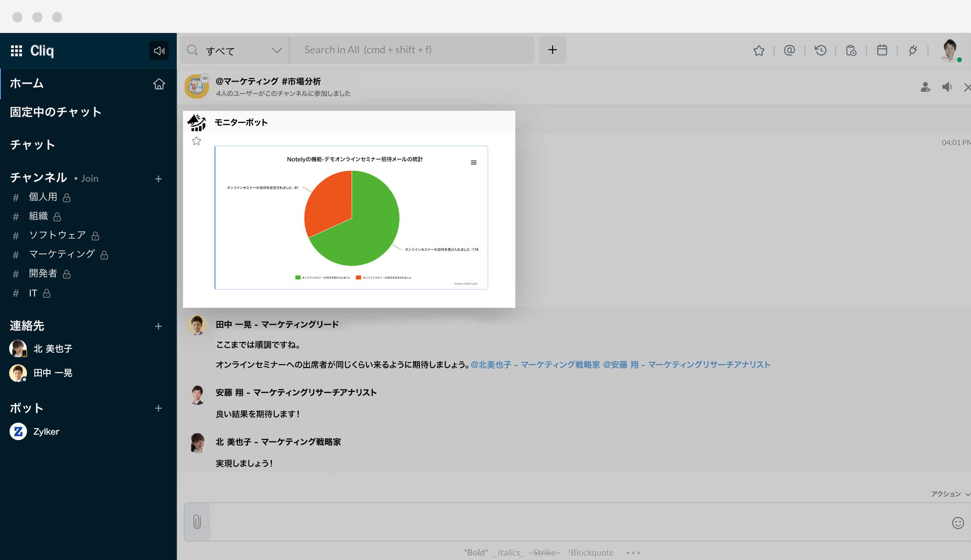Expand the すべて search scope dropdown
This screenshot has height=560, width=971.
(x=277, y=51)
